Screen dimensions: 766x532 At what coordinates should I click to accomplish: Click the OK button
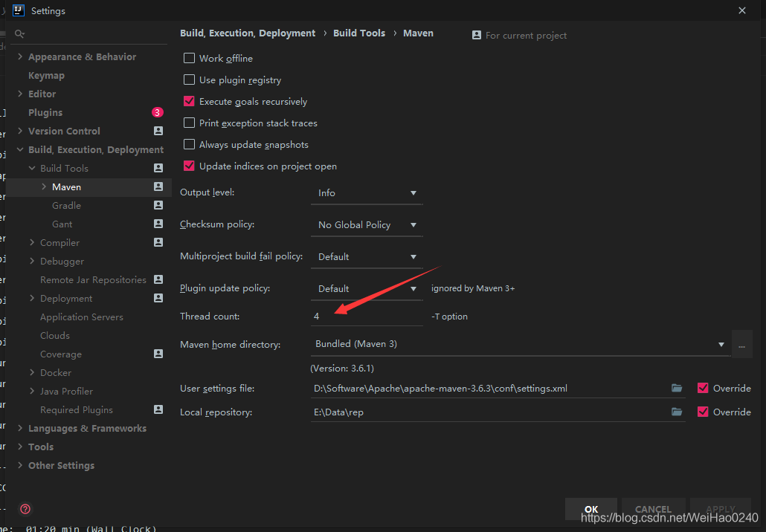pos(591,509)
